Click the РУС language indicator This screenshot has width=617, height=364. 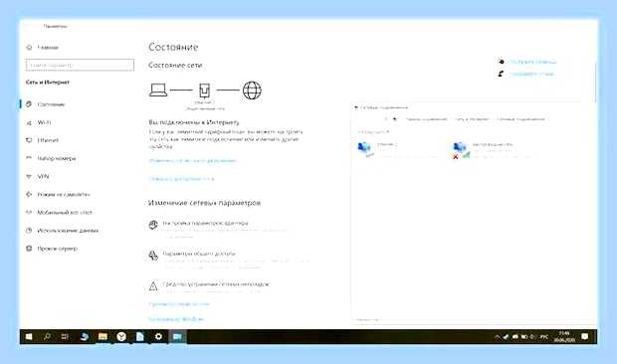(x=544, y=337)
